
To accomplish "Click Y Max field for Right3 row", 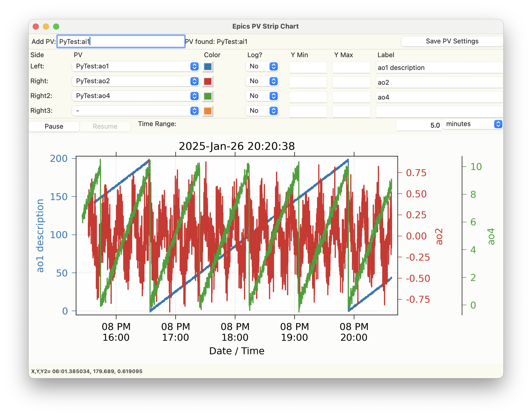I will tap(352, 112).
